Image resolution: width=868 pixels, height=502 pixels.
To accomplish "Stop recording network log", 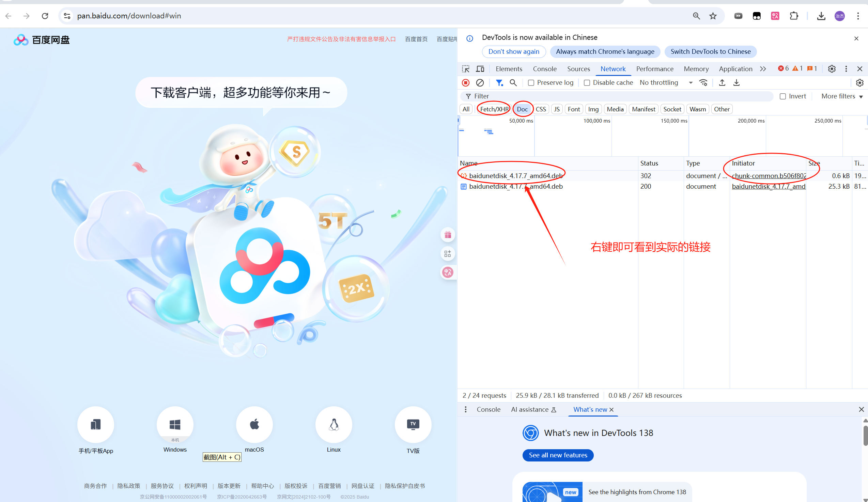I will 466,83.
